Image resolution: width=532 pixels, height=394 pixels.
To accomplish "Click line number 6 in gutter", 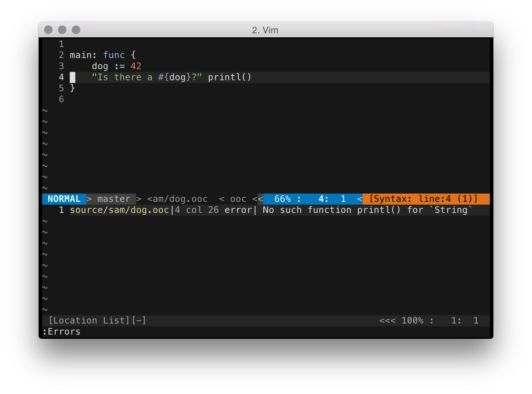I will (x=61, y=99).
